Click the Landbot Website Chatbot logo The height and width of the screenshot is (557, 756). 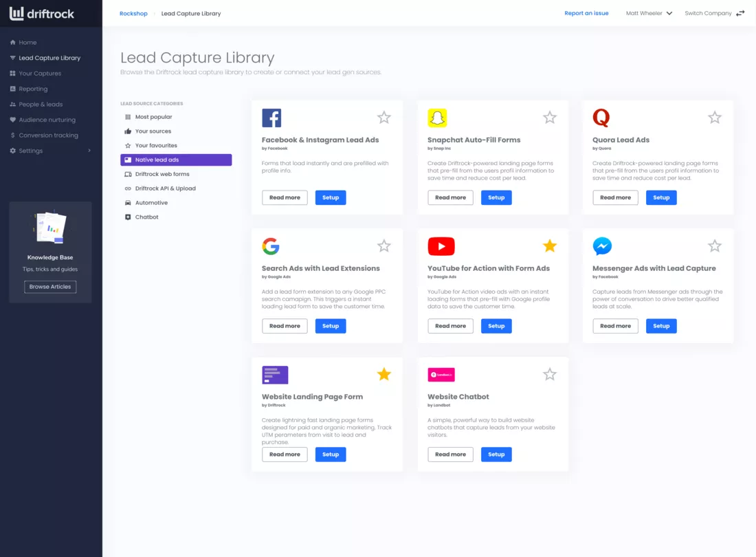click(x=441, y=375)
